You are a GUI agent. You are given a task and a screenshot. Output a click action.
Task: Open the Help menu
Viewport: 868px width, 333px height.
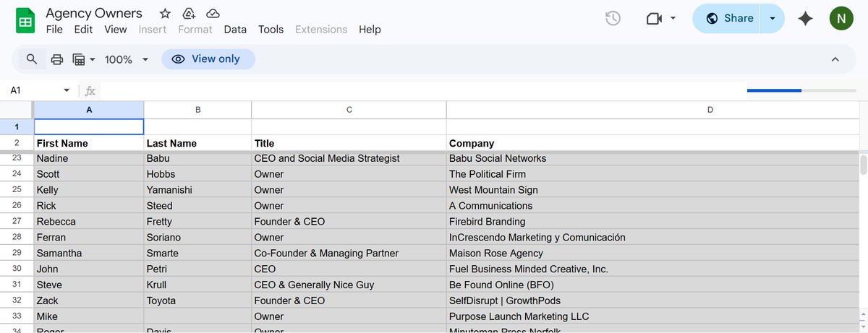click(x=370, y=30)
